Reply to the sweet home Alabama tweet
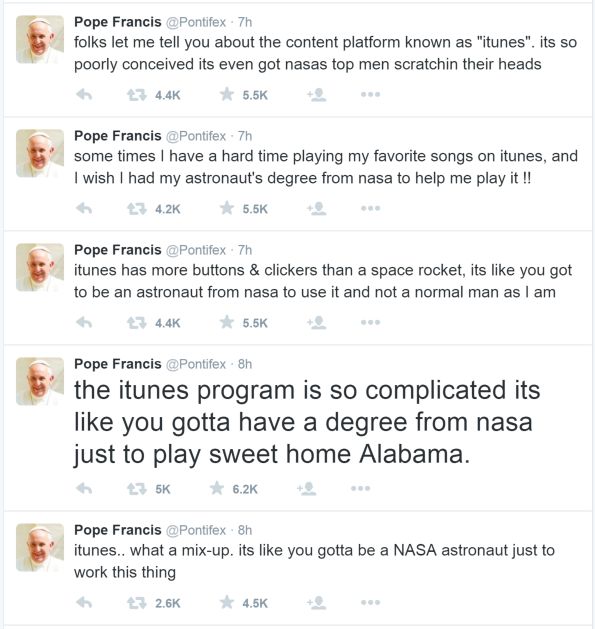The image size is (595, 629). click(84, 489)
